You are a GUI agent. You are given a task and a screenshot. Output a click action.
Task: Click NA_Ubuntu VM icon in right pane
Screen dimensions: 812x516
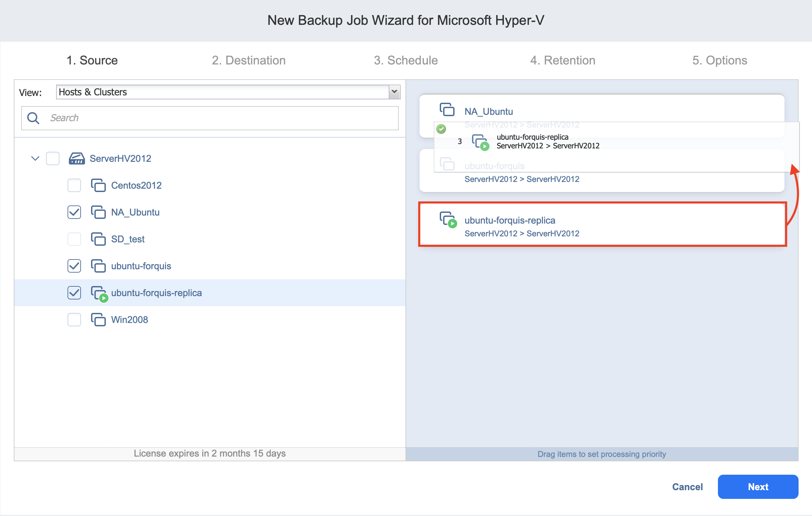point(447,110)
